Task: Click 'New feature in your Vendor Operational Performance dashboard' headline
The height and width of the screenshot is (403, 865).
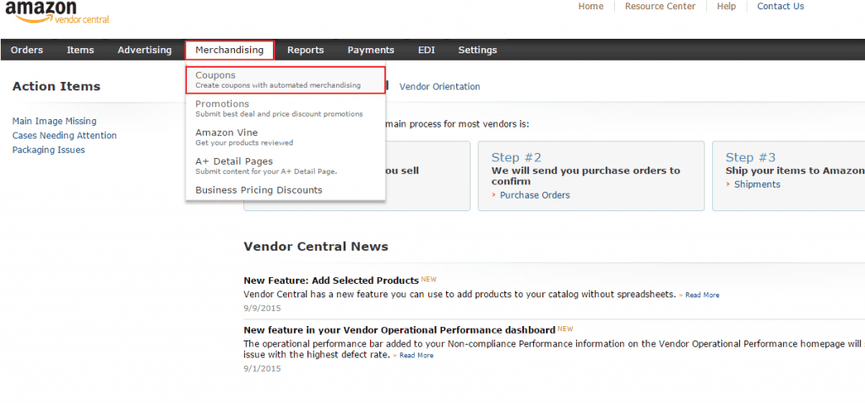Action: 399,330
